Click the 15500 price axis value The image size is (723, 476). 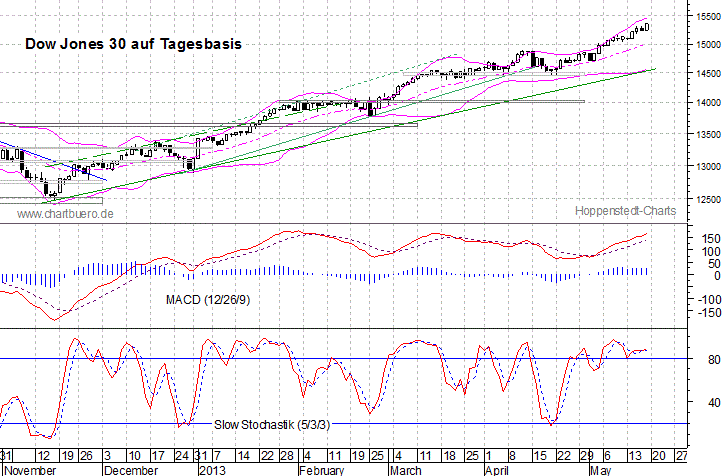click(708, 17)
